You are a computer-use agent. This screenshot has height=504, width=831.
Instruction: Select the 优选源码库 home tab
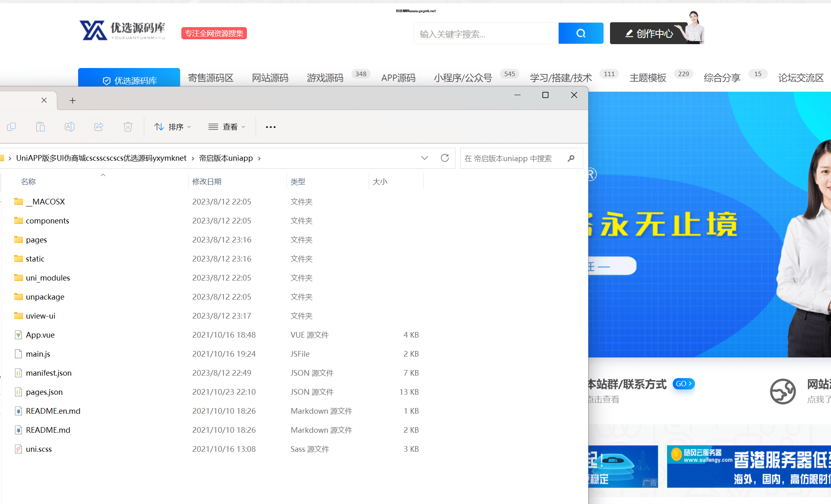[129, 78]
